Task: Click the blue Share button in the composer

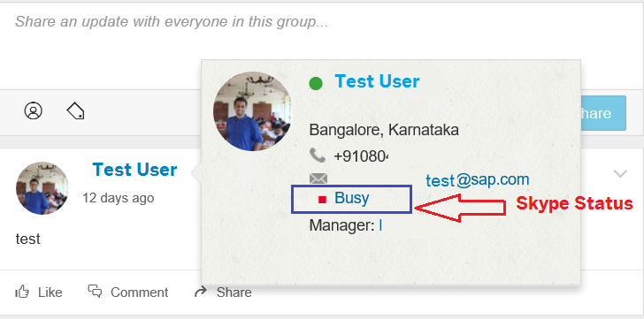Action: pyautogui.click(x=603, y=113)
